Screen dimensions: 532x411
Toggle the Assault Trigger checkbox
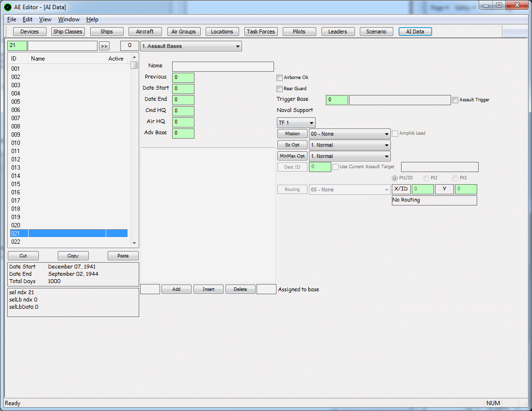455,100
